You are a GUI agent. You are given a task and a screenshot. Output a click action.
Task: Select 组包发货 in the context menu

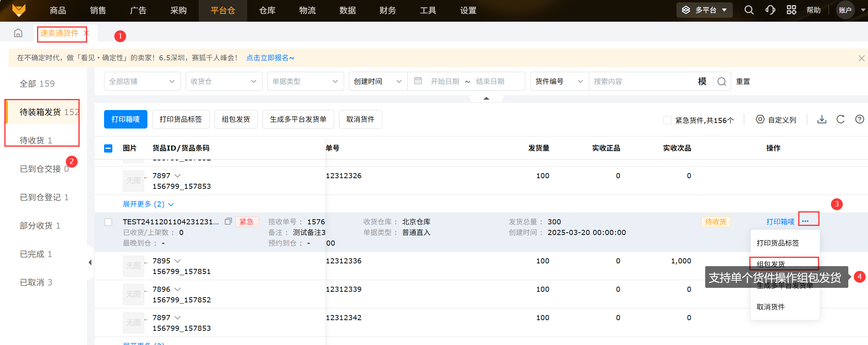(x=771, y=264)
